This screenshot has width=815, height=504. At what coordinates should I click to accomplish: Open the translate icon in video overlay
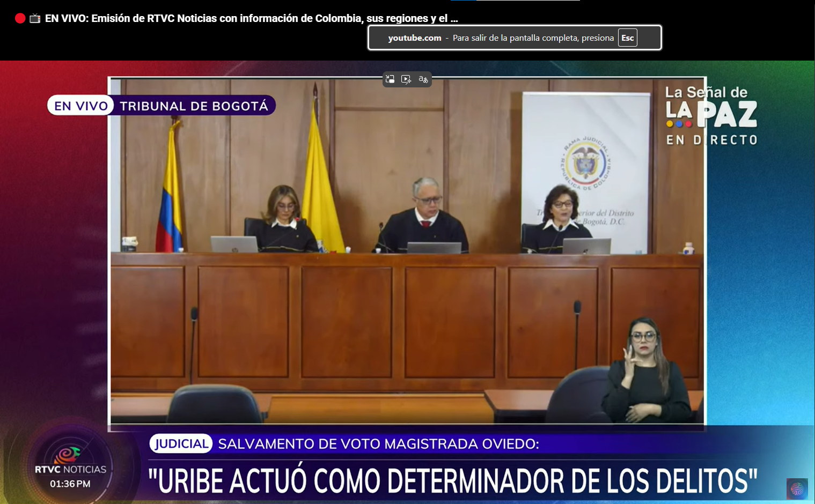423,79
